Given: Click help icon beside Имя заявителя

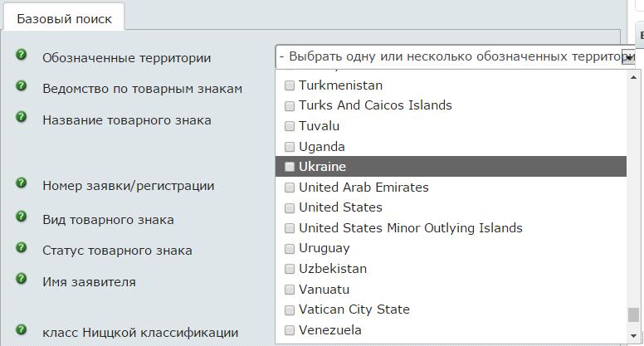Looking at the screenshot, I should click(x=22, y=279).
